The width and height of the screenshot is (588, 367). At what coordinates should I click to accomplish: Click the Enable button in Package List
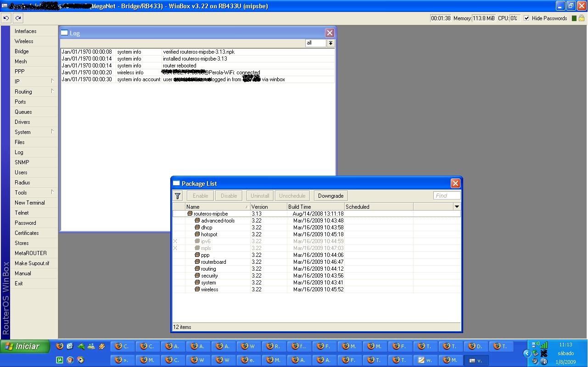click(201, 196)
